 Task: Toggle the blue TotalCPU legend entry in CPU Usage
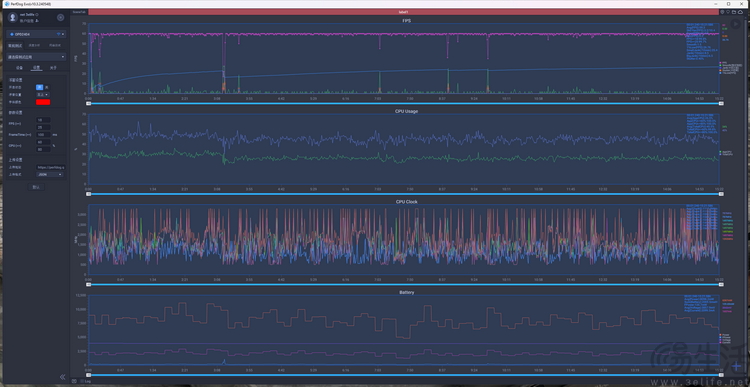726,155
